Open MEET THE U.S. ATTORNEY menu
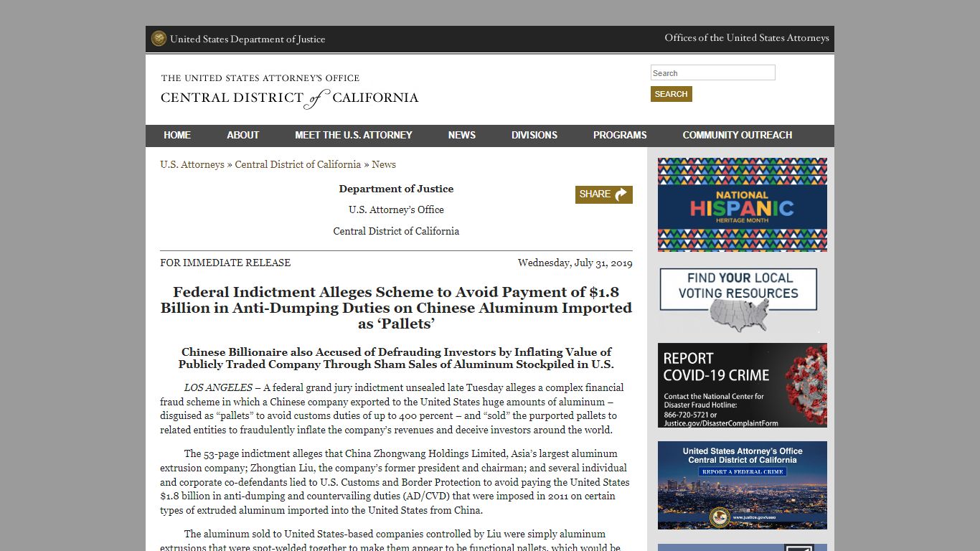 (x=354, y=135)
